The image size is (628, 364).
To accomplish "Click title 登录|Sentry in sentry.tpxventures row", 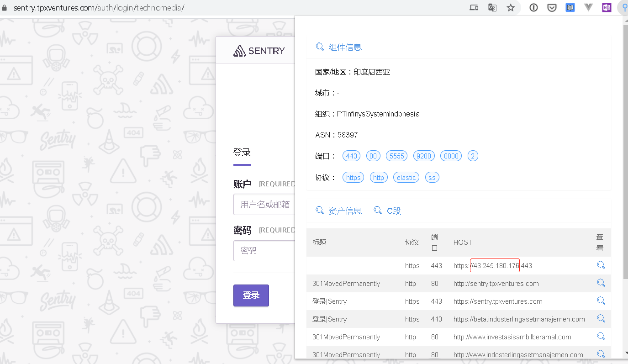I will coord(329,301).
